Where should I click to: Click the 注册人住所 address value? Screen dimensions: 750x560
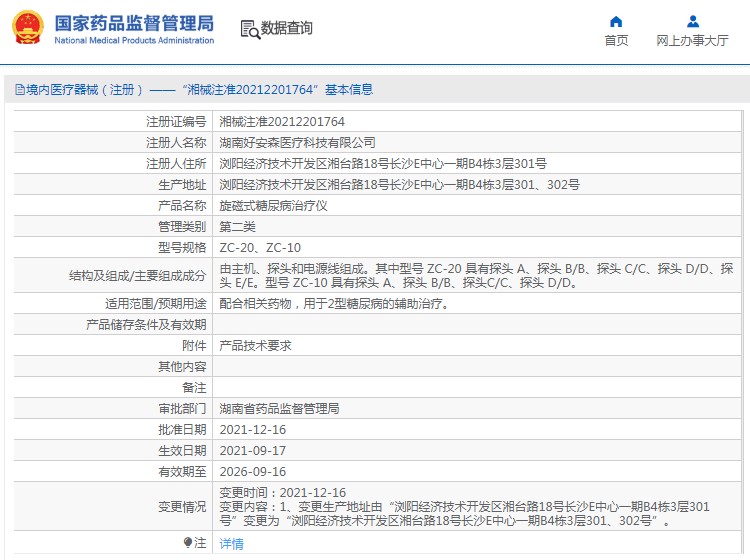(383, 164)
